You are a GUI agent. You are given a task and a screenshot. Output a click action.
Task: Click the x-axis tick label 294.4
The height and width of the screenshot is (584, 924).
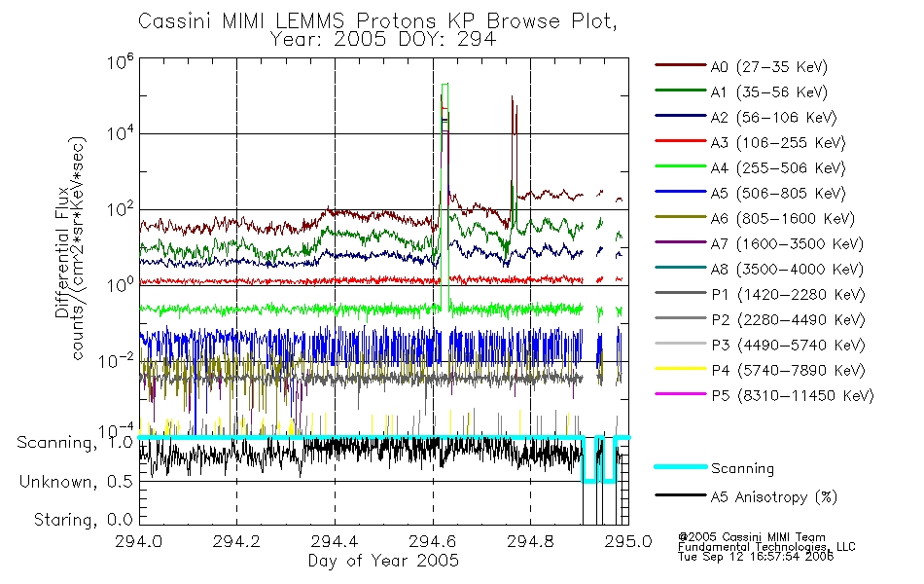(335, 541)
